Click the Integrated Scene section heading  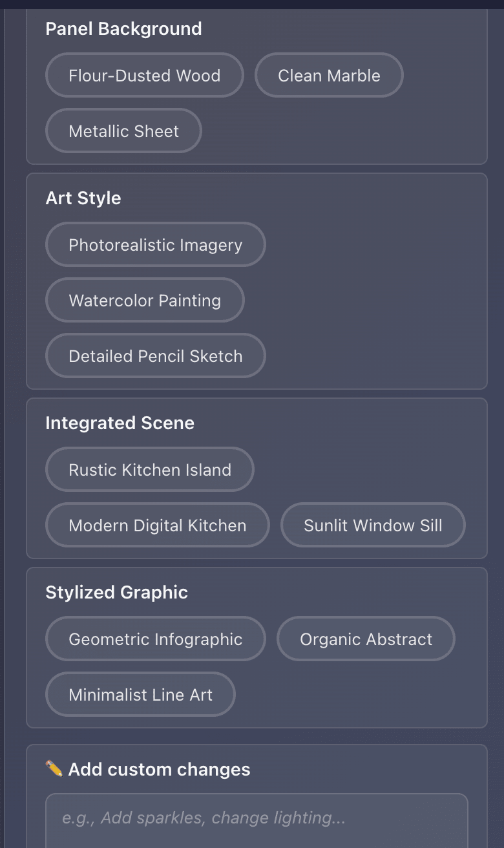click(x=120, y=423)
